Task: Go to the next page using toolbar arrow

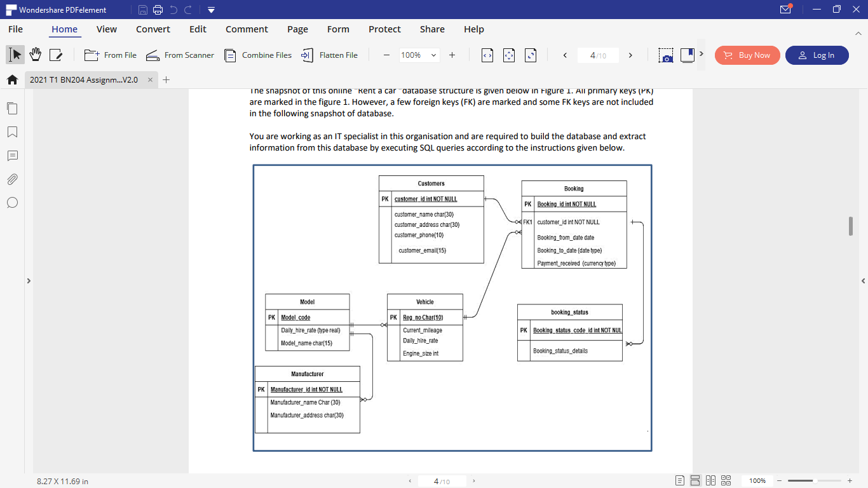Action: (630, 55)
